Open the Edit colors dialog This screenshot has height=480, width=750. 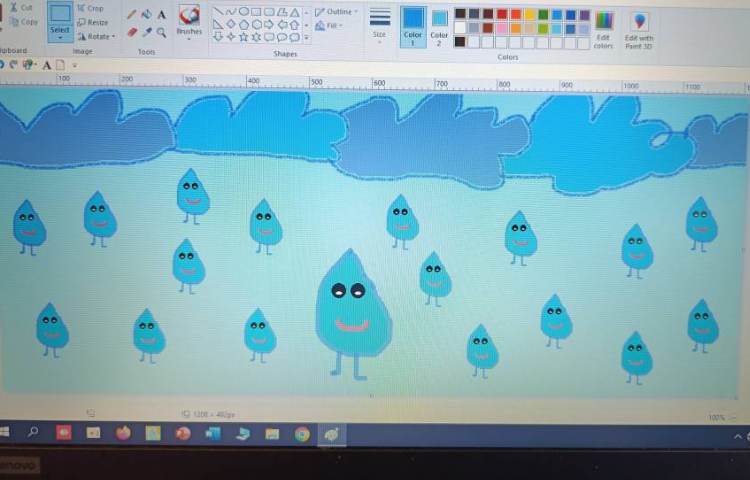point(604,27)
